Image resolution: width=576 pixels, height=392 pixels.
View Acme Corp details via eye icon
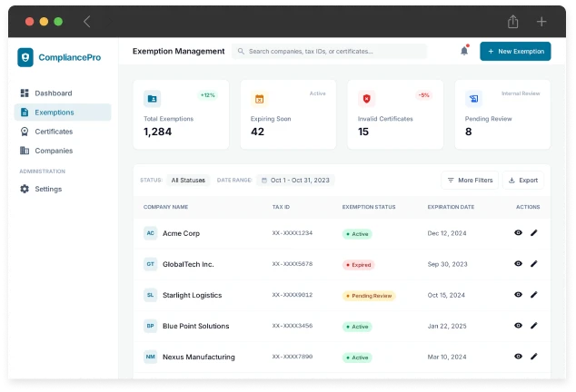pos(518,233)
